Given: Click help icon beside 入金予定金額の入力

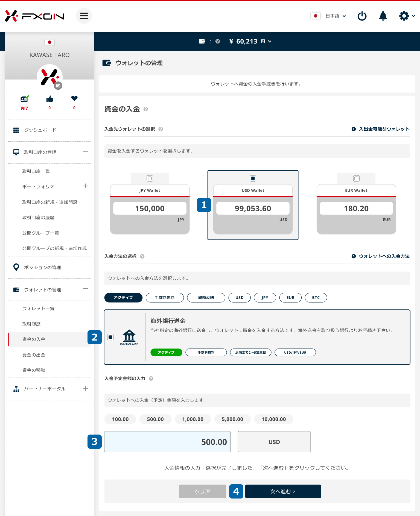Looking at the screenshot, I should [151, 379].
